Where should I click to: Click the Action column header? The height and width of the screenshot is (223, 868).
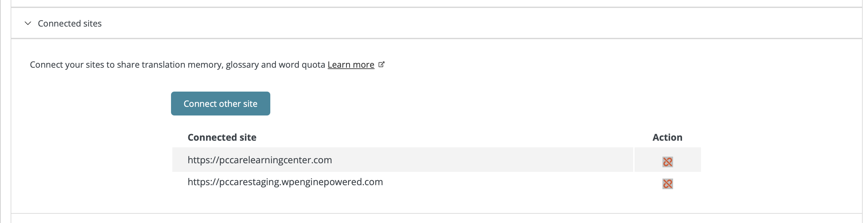pyautogui.click(x=667, y=137)
